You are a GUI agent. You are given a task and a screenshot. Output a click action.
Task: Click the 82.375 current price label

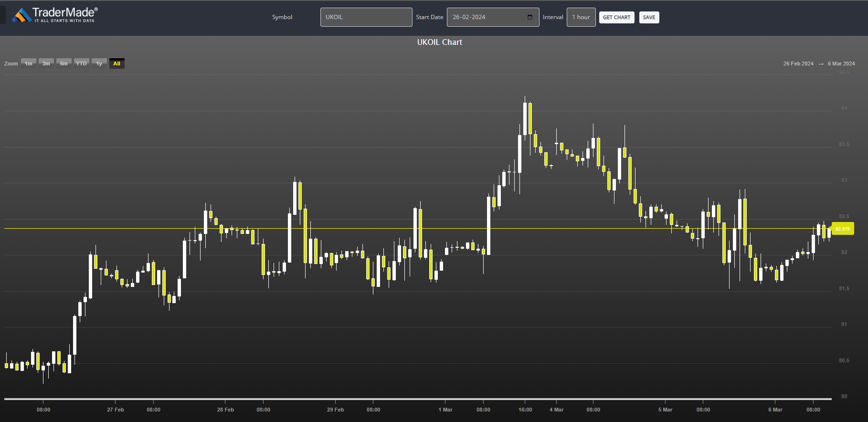coord(843,229)
